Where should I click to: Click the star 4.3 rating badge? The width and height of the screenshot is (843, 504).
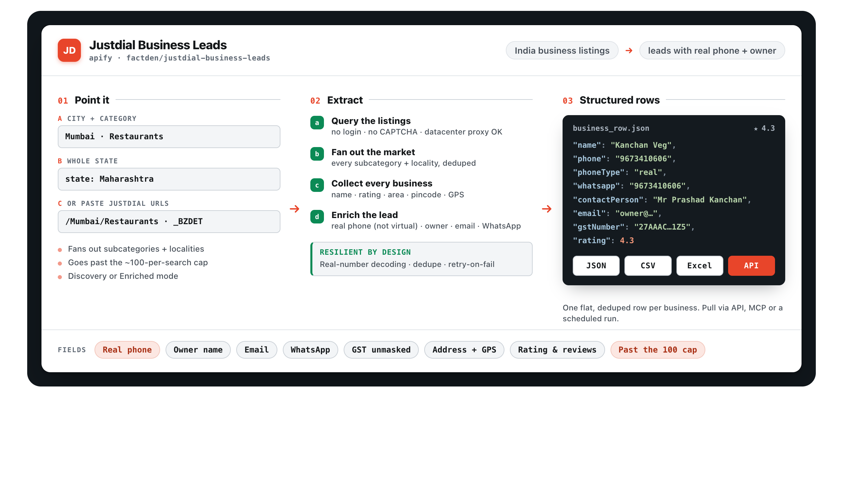click(764, 128)
